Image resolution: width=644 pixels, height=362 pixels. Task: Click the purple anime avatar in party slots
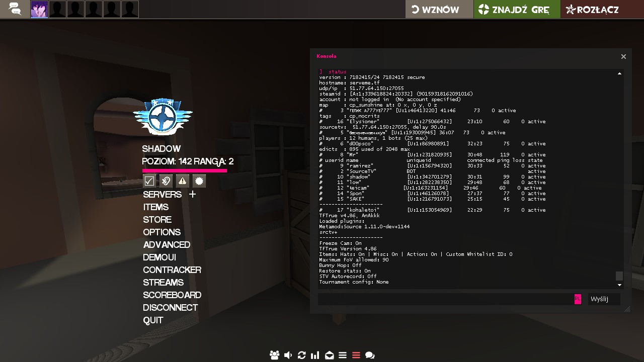(x=39, y=10)
